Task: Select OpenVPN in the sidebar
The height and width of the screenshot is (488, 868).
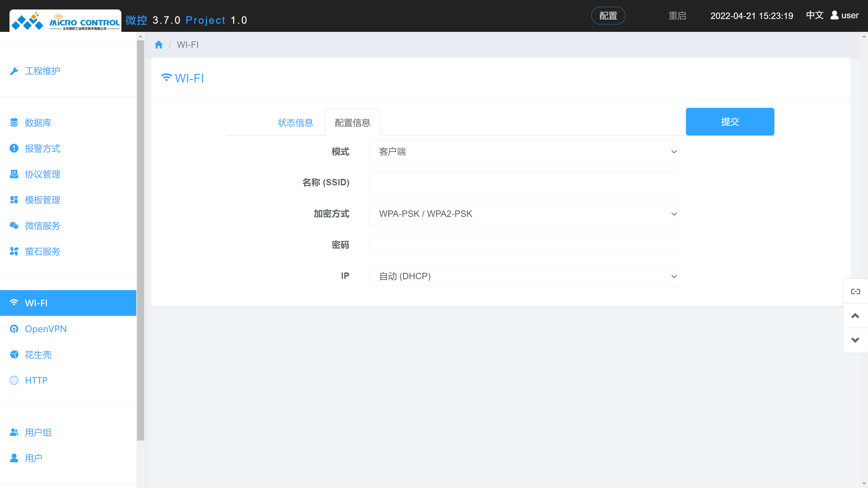Action: pos(46,329)
